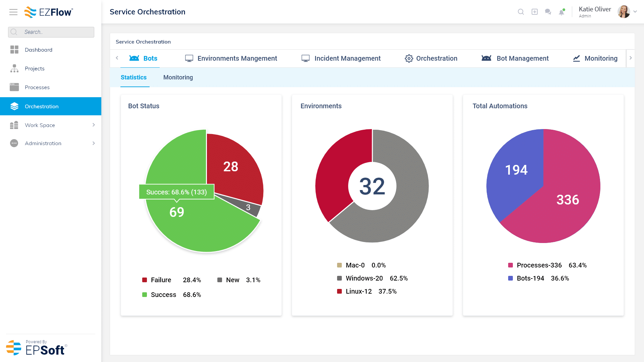Click the notifications bell icon
Image resolution: width=644 pixels, height=362 pixels.
562,12
